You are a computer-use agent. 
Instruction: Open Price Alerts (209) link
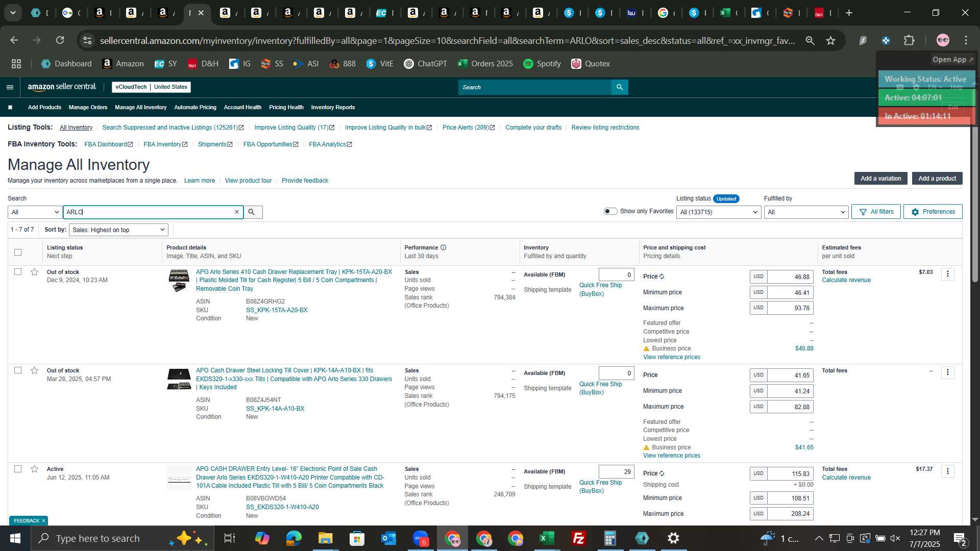469,128
